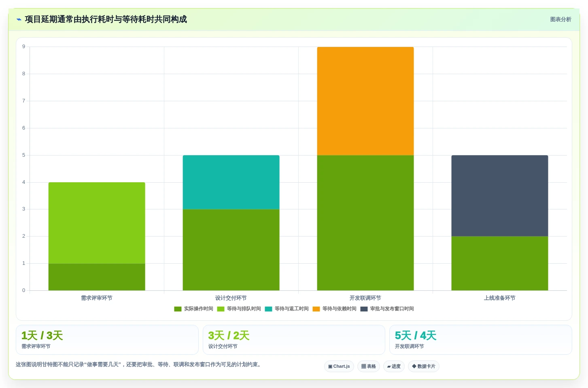Hide the 审批与发布窗口时间 series via legend label
588x388 pixels.
coord(392,309)
